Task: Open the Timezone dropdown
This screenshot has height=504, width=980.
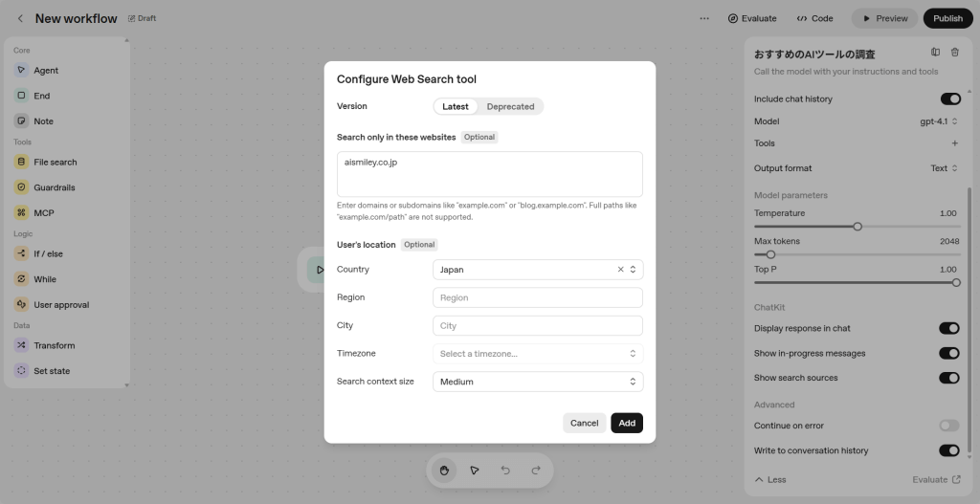Action: 537,354
